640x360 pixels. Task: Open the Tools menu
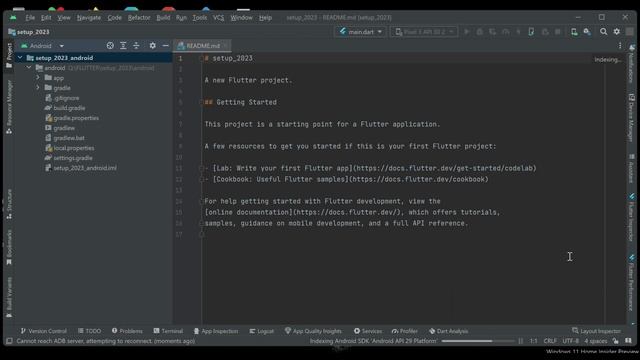click(200, 18)
